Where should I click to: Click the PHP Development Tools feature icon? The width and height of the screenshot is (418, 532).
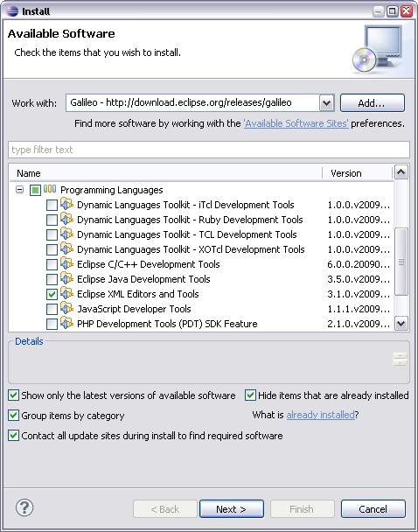coord(66,323)
